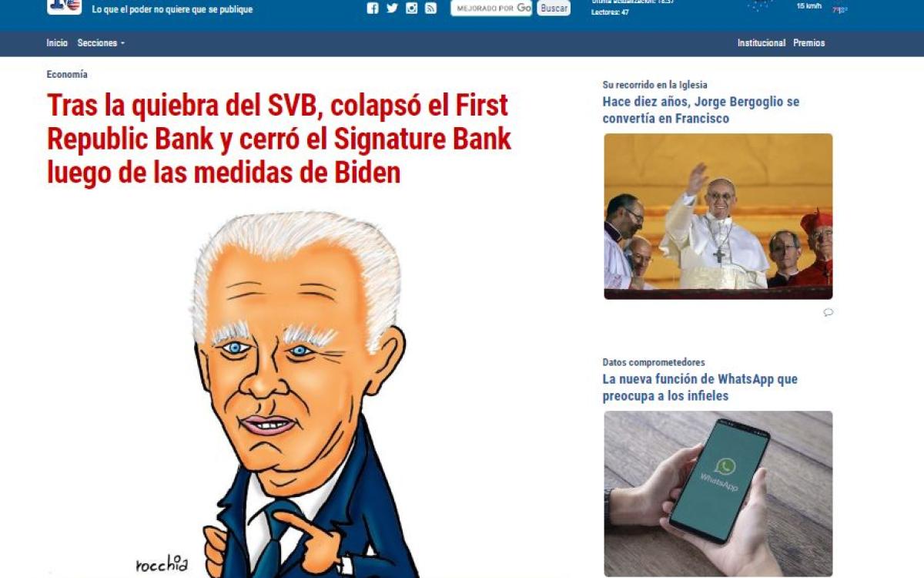Open comments bubble under Pope Francis photo
Viewport: 924px width, 578px height.
pyautogui.click(x=828, y=312)
